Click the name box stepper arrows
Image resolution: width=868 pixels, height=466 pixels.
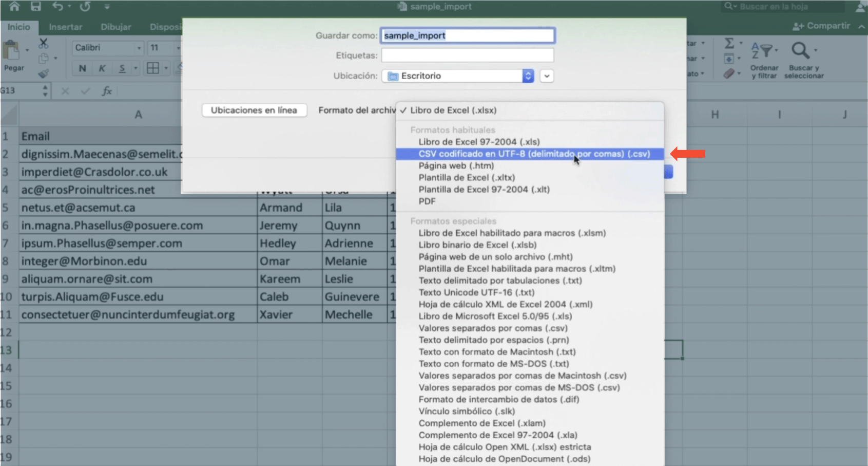coord(45,91)
